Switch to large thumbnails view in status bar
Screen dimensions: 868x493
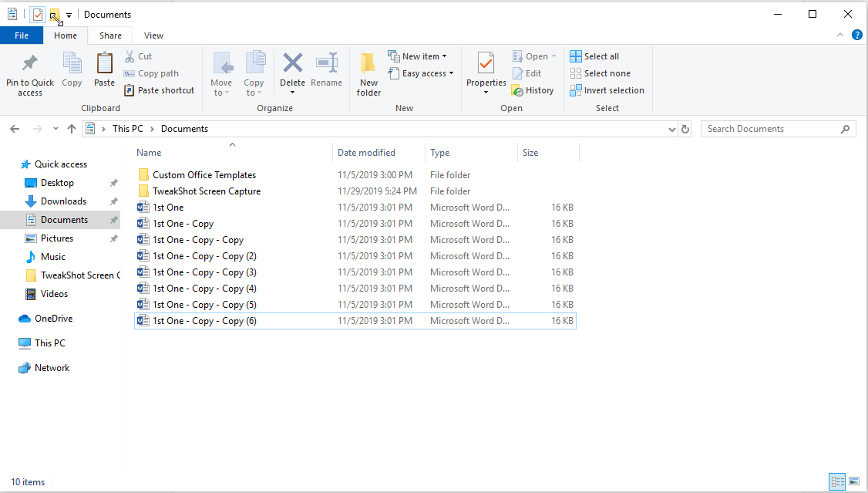(856, 481)
